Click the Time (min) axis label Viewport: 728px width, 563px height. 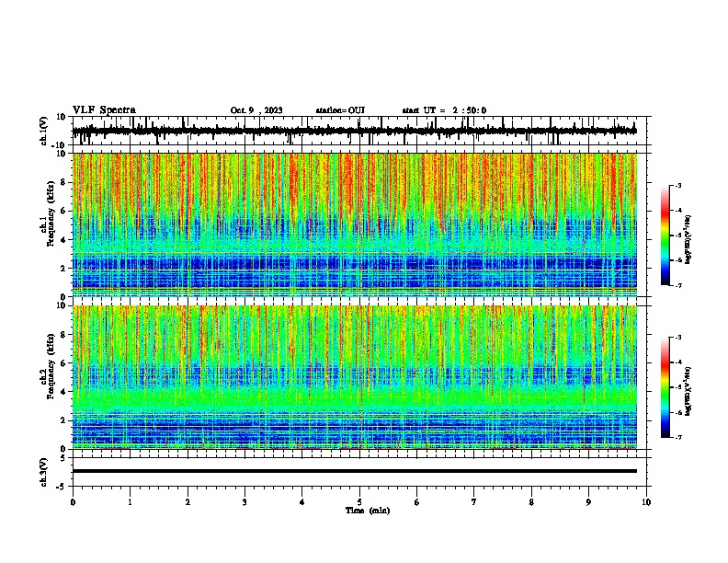(x=368, y=511)
